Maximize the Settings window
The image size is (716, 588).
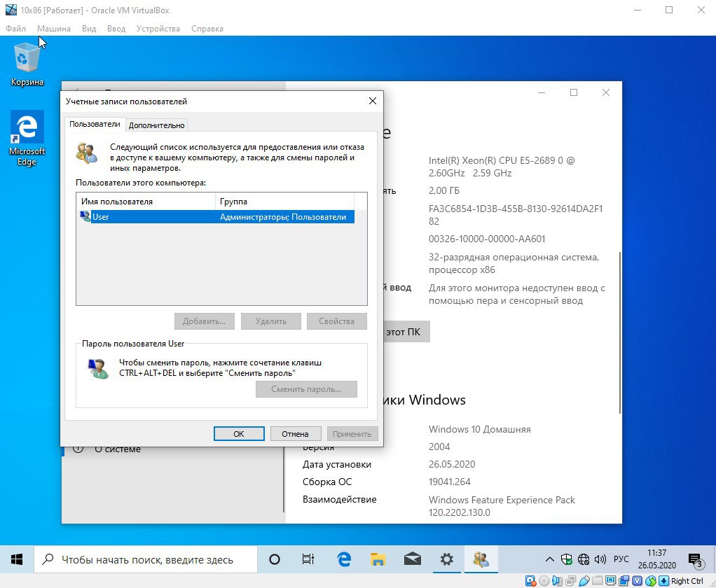[x=574, y=92]
